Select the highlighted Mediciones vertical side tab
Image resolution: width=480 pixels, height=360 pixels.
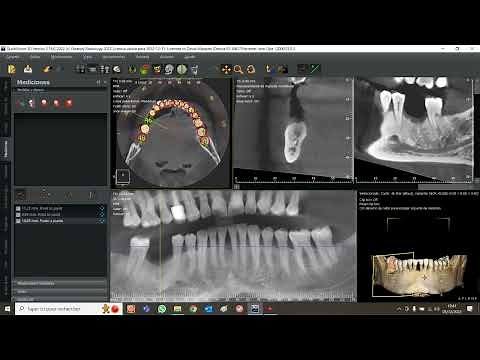tap(5, 149)
